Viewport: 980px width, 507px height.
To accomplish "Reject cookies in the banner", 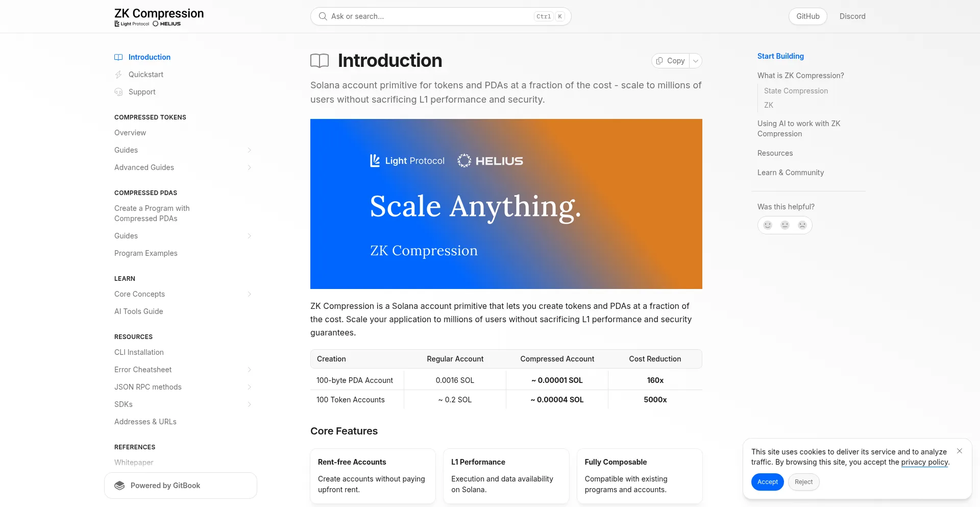I will 803,482.
